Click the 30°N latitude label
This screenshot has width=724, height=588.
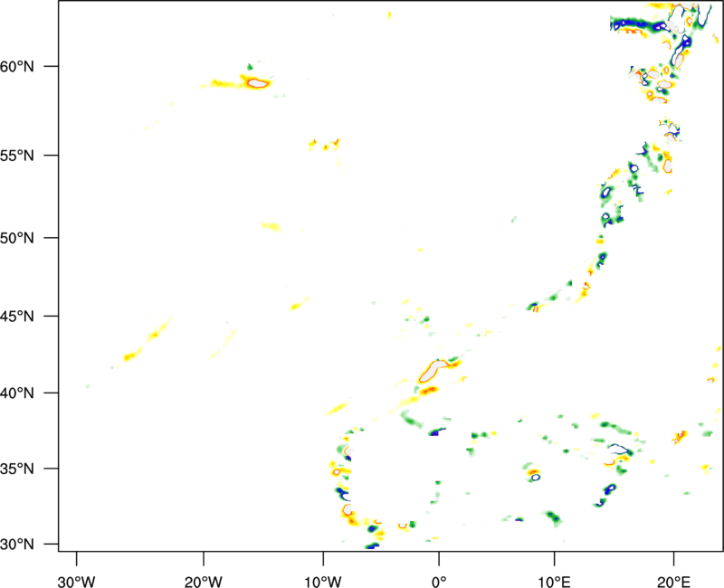pos(17,545)
